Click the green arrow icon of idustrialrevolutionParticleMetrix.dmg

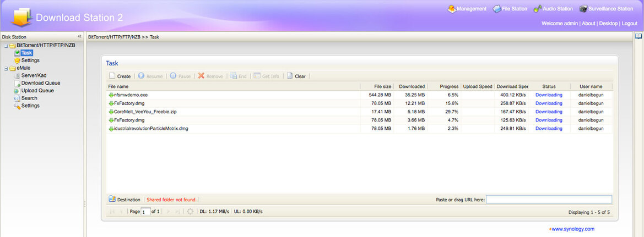point(111,128)
